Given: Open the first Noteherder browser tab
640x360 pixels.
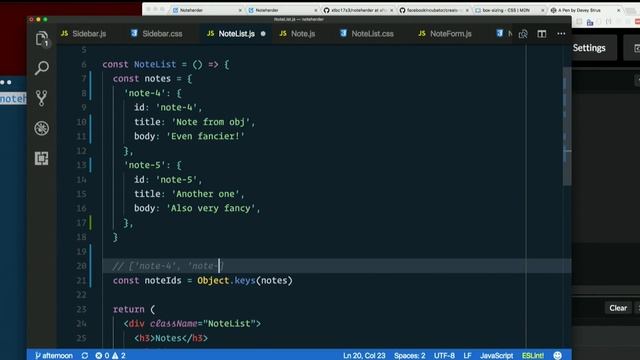Looking at the screenshot, I should point(207,10).
